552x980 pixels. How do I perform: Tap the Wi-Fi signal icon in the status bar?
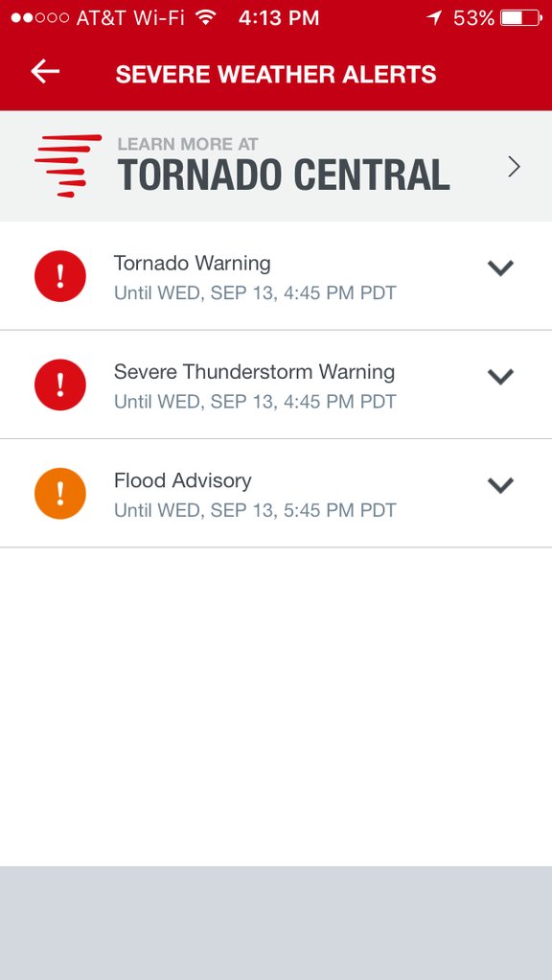205,17
